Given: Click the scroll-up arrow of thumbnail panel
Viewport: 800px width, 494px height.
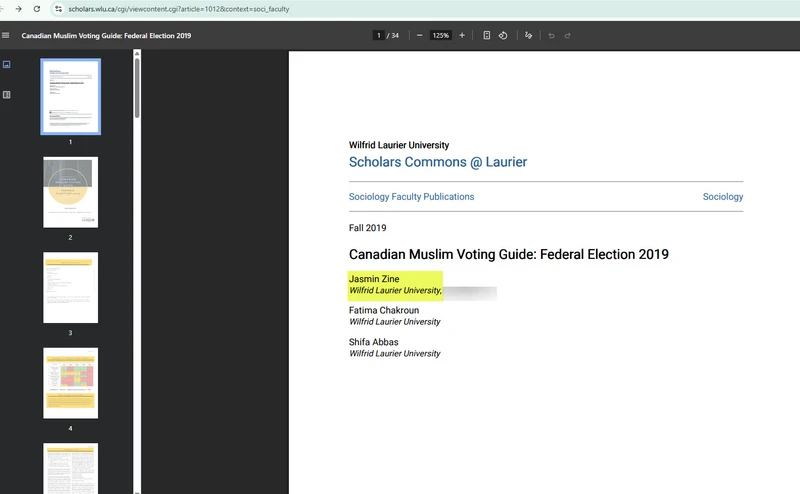Looking at the screenshot, I should click(137, 54).
